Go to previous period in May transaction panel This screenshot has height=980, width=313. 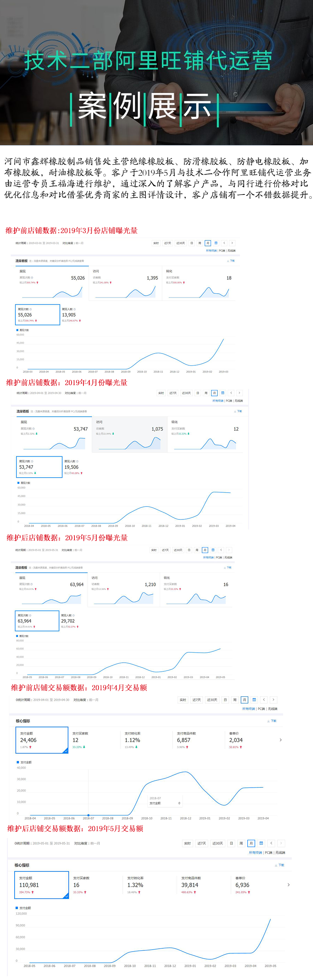271,843
